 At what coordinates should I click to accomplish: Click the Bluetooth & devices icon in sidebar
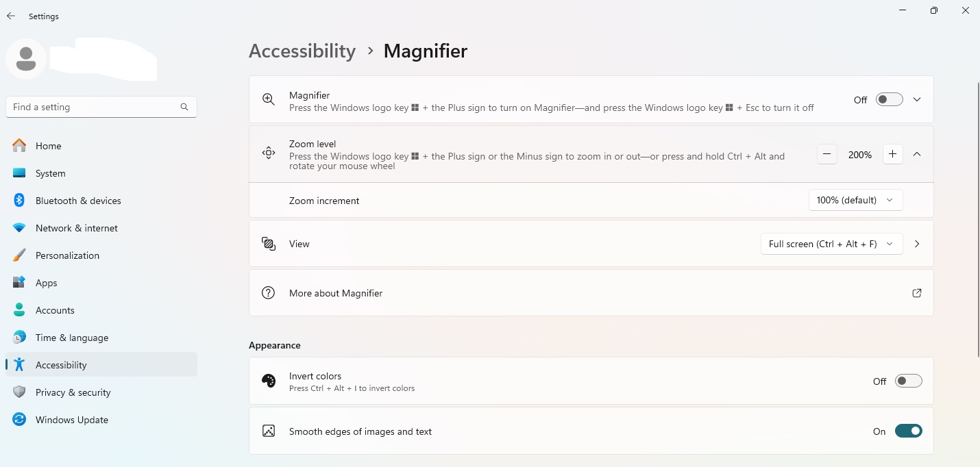tap(19, 201)
